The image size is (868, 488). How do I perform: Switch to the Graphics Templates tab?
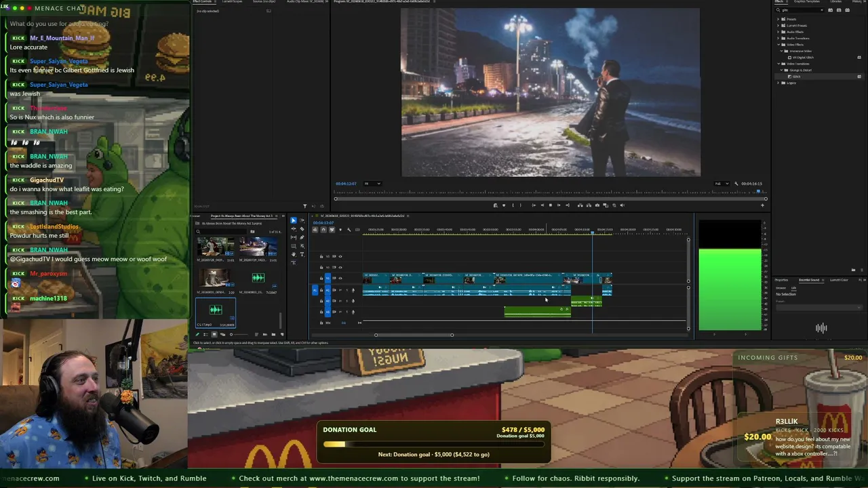808,1
